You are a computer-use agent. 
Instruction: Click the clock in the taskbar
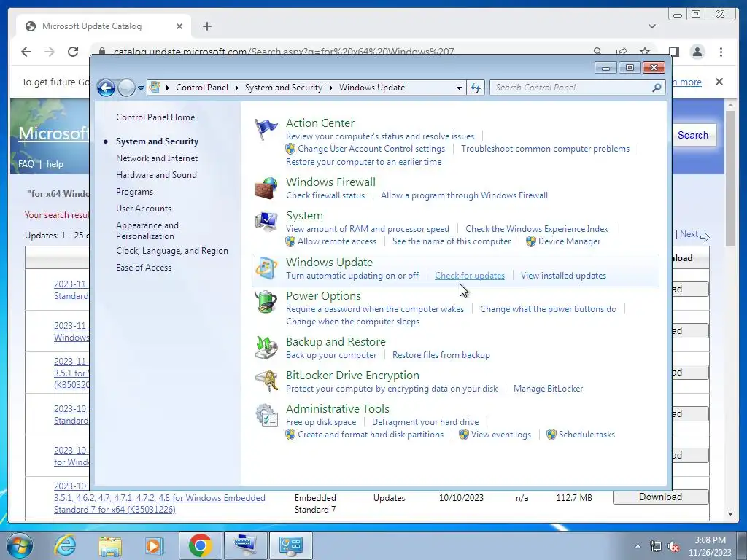710,546
